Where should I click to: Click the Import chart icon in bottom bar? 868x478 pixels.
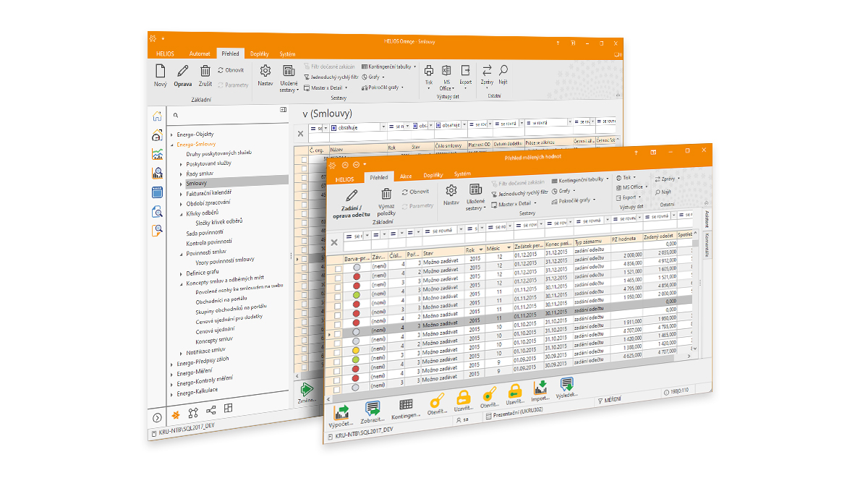540,388
